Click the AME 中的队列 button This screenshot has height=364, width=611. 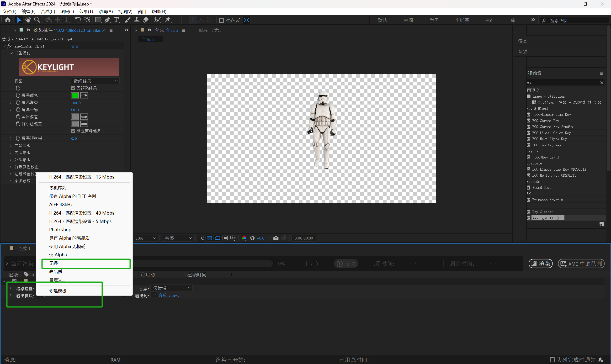point(581,264)
